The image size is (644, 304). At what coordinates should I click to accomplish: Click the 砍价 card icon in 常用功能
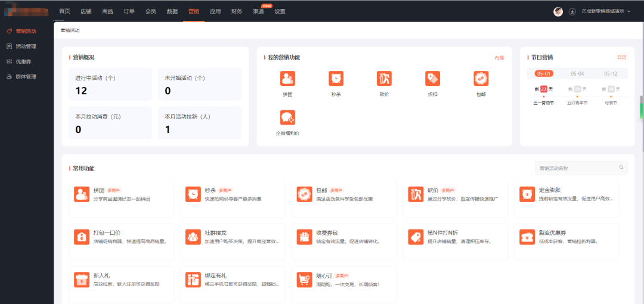point(416,194)
